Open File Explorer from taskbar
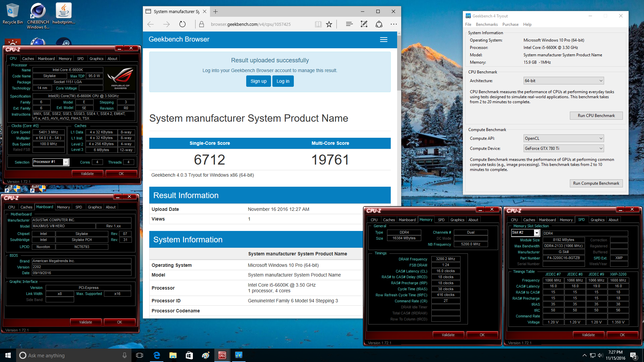644x362 pixels. point(173,355)
